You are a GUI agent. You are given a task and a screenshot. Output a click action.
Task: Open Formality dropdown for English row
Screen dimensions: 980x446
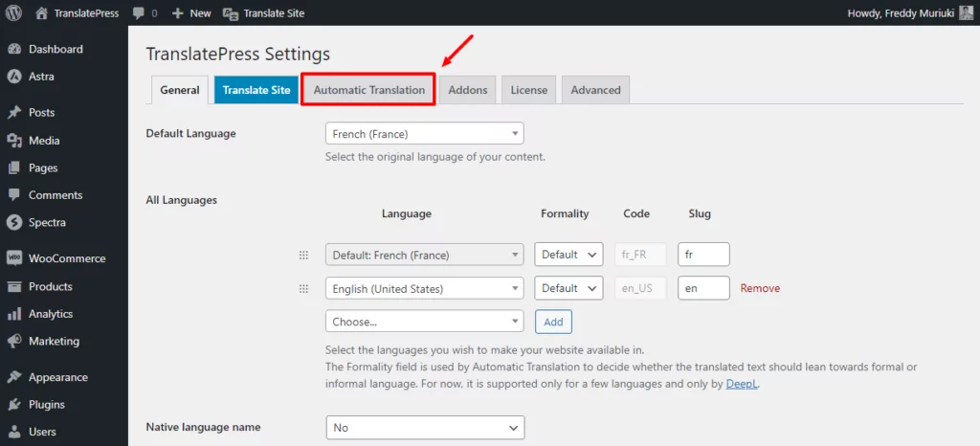[568, 289]
